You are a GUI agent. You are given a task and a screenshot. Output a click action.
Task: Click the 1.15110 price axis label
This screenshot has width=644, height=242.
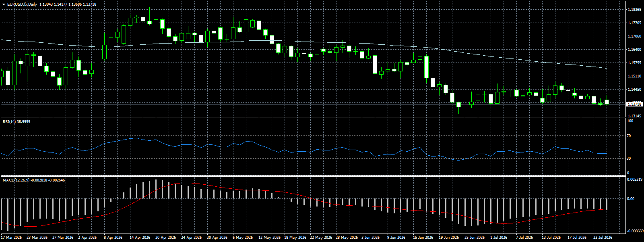[x=634, y=76]
